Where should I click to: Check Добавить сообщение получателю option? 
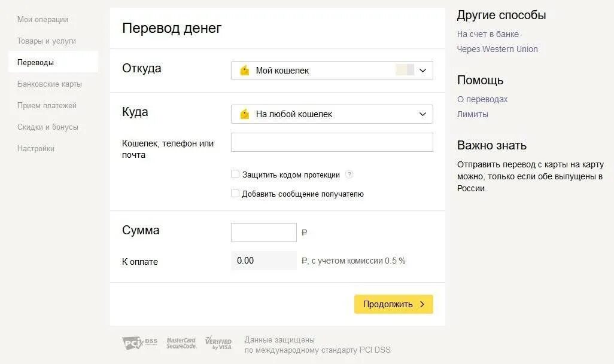pos(235,194)
